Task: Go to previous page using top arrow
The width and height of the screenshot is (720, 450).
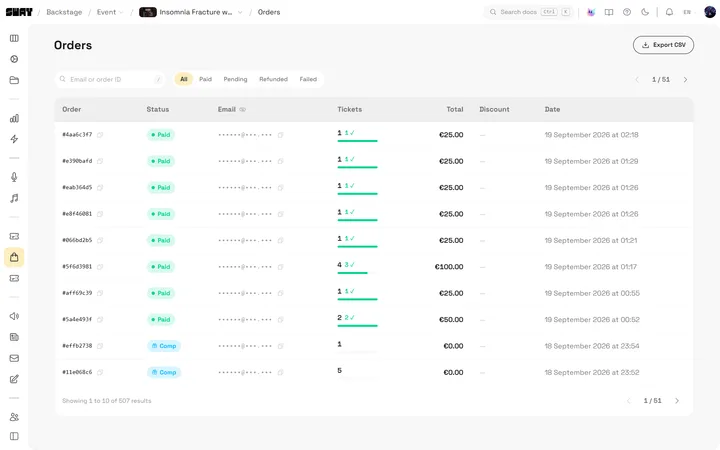Action: point(637,80)
